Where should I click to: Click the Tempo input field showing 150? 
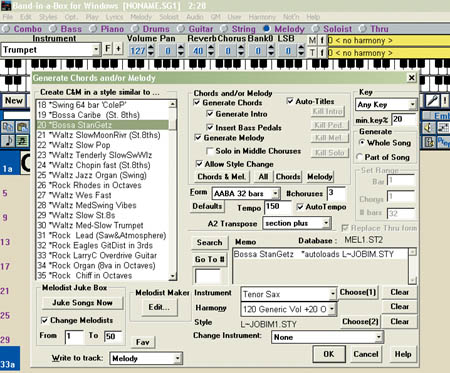click(278, 207)
